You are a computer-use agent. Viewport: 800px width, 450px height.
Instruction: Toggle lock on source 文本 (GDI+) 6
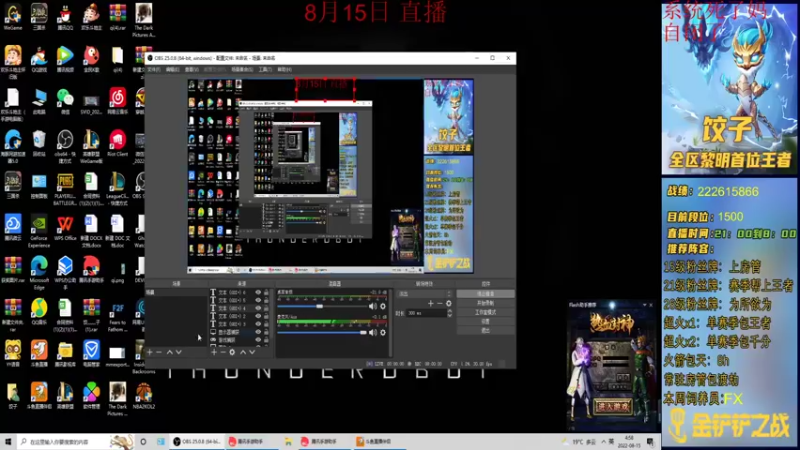click(266, 292)
